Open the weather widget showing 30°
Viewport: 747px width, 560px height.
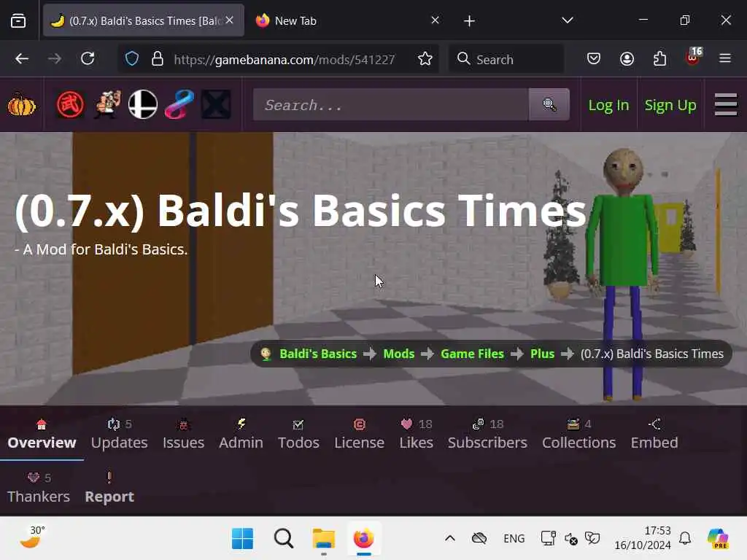pos(32,537)
